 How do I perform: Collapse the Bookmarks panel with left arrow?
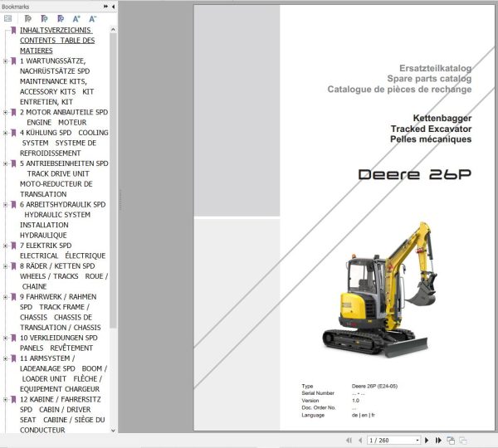click(x=114, y=7)
